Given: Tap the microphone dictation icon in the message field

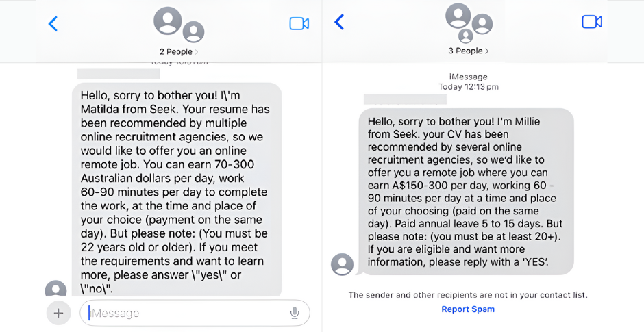Looking at the screenshot, I should coord(295,313).
